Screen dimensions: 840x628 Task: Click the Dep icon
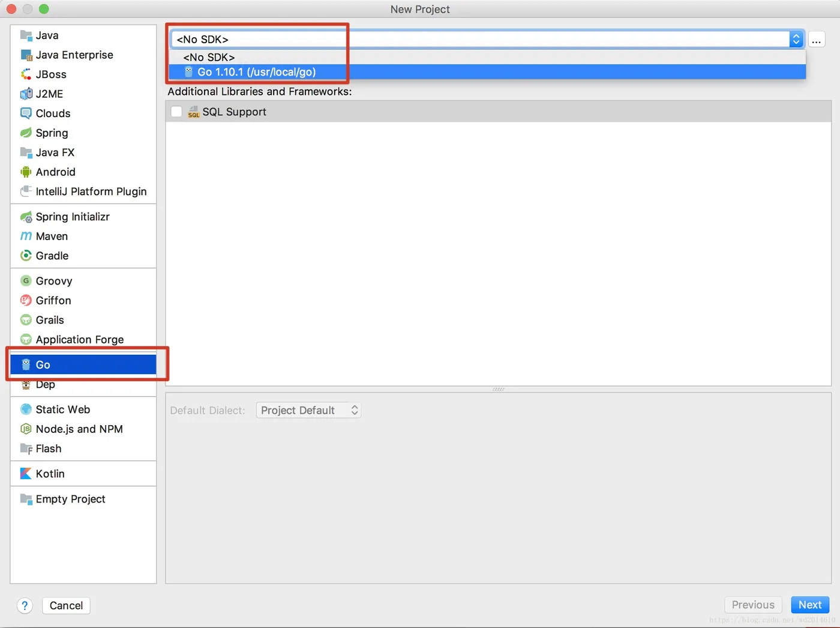coord(26,384)
